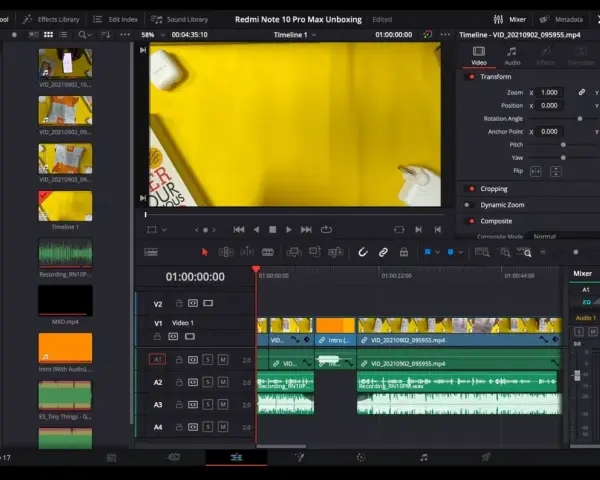Open the media pool sort dropdown
This screenshot has width=600, height=480.
coord(106,35)
